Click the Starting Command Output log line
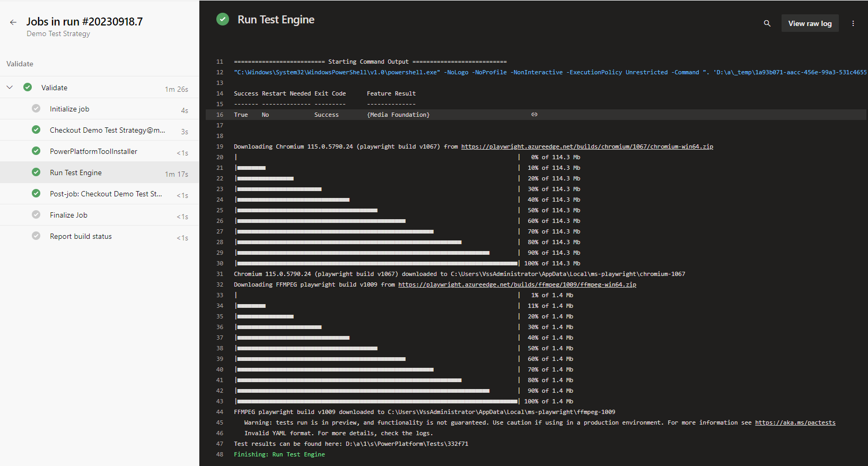Image resolution: width=868 pixels, height=466 pixels. coord(370,62)
